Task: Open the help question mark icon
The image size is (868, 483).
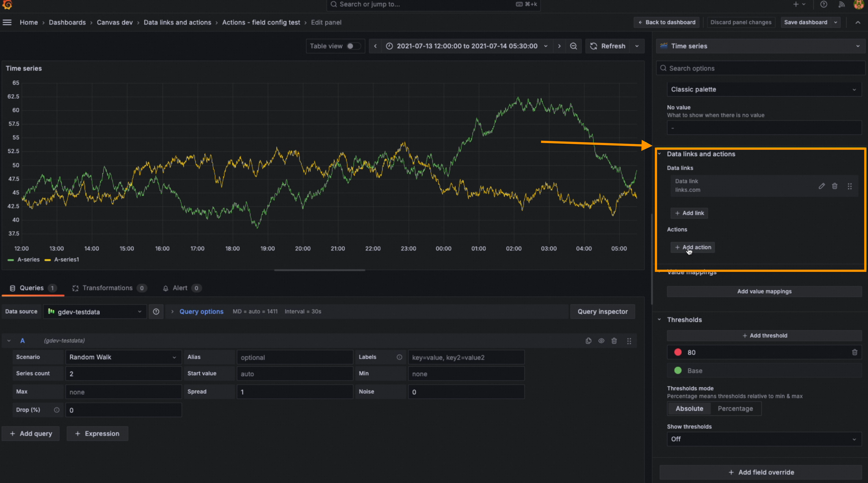Action: pyautogui.click(x=824, y=4)
